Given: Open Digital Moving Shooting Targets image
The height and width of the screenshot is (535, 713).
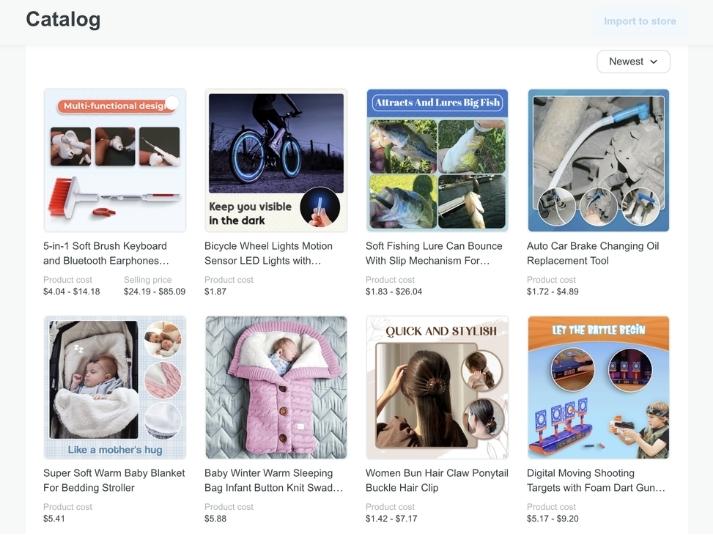Looking at the screenshot, I should [x=598, y=388].
